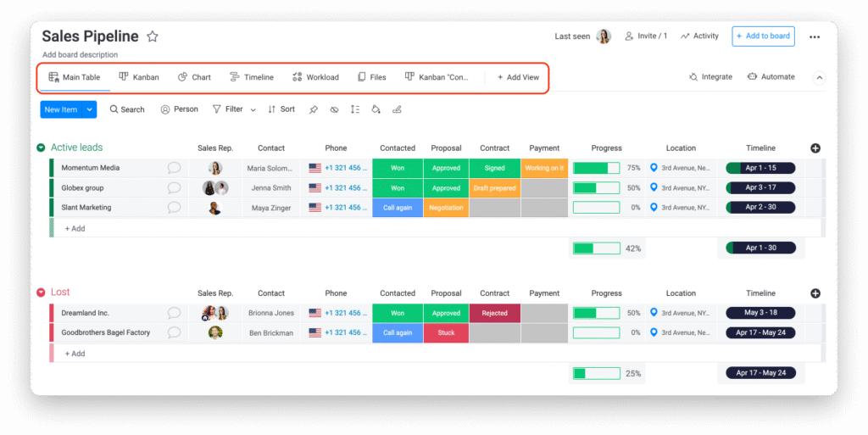Collapse the Active leads group
Screen dimensions: 868x435
(x=41, y=148)
